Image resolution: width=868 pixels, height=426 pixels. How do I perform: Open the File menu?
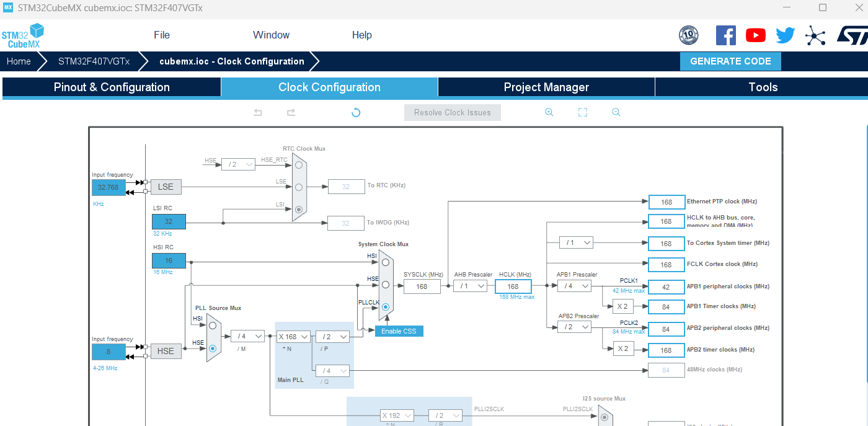(x=162, y=35)
